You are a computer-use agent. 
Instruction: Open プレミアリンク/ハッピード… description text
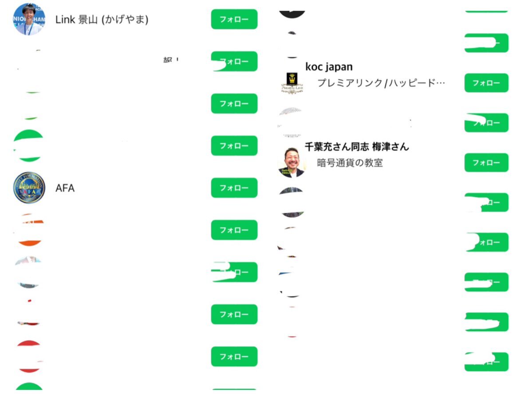coord(381,83)
